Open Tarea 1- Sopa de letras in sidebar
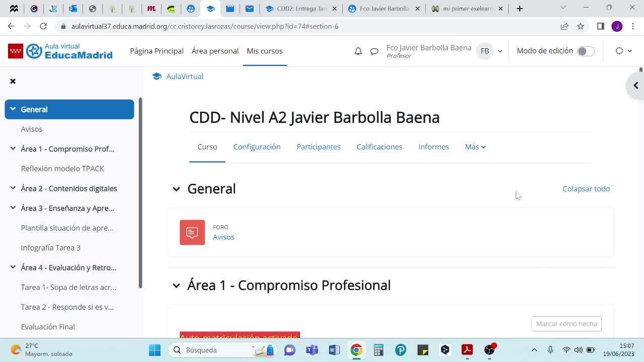 pyautogui.click(x=68, y=287)
